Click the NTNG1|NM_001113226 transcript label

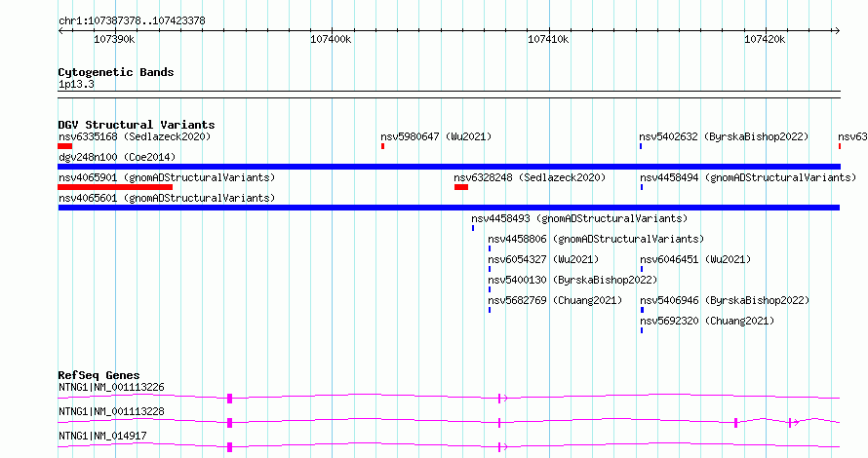tap(111, 387)
